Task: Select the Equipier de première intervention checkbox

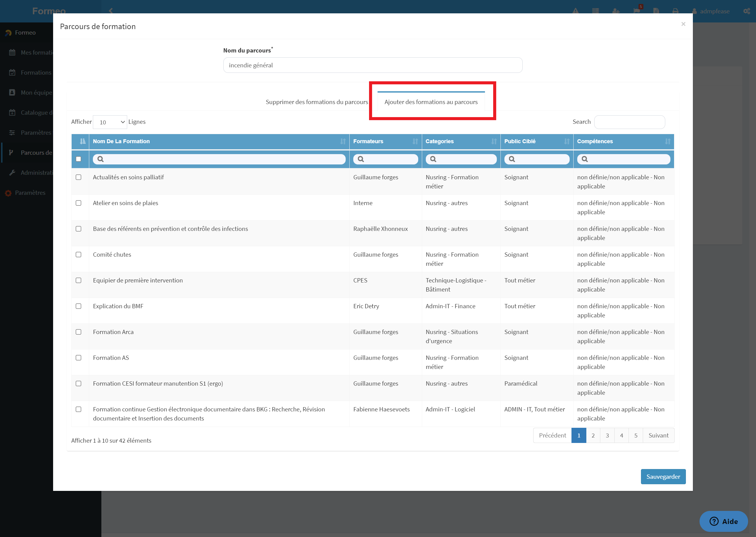Action: [x=78, y=280]
